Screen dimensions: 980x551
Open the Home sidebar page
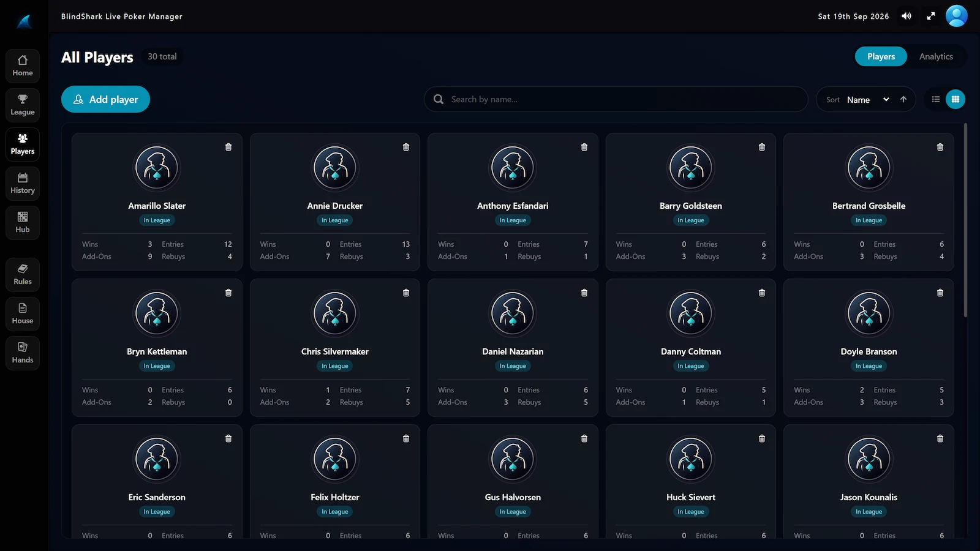click(x=23, y=66)
